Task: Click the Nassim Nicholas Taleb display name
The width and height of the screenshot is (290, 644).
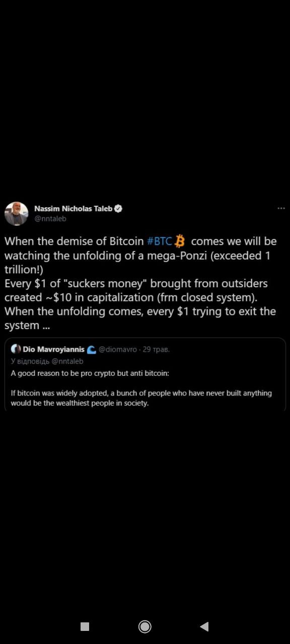Action: click(74, 208)
